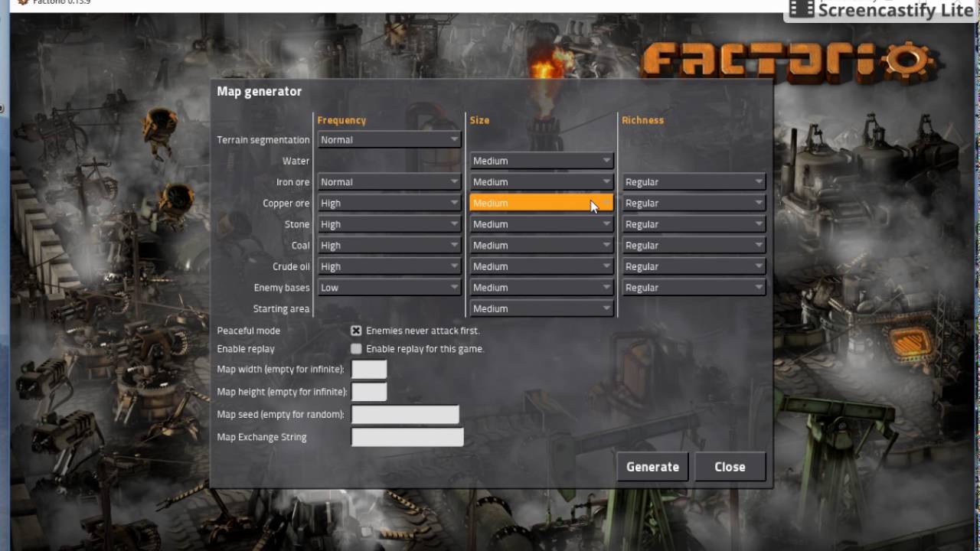Open Iron ore frequency dropdown

pos(389,182)
